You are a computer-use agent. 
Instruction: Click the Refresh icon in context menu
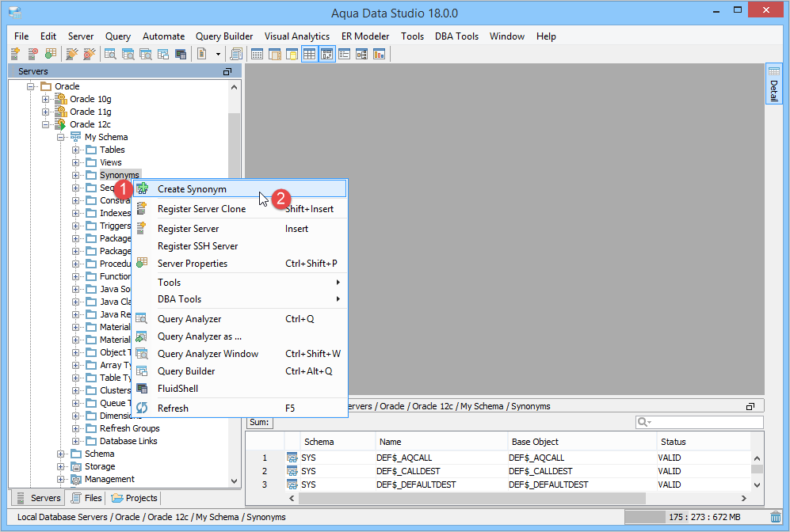142,408
